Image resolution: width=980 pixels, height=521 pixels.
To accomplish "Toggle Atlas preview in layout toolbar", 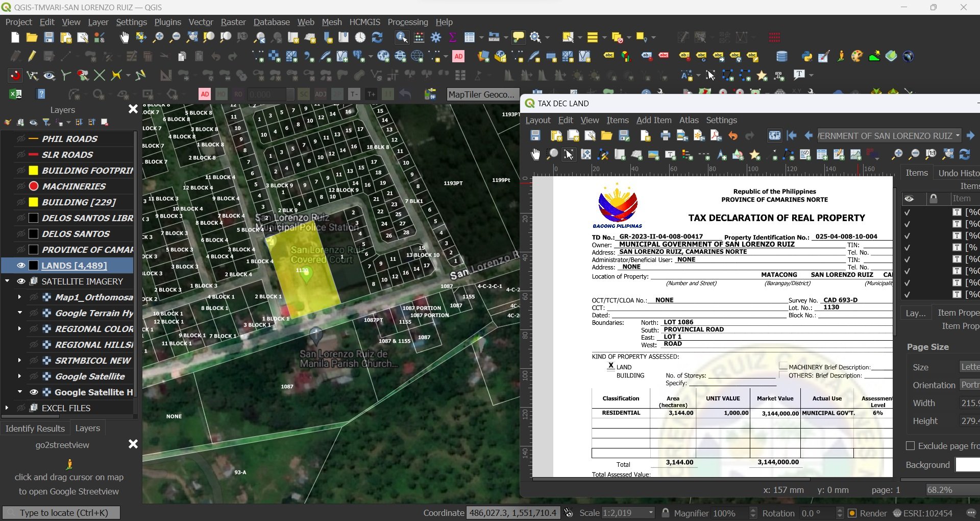I will point(775,135).
